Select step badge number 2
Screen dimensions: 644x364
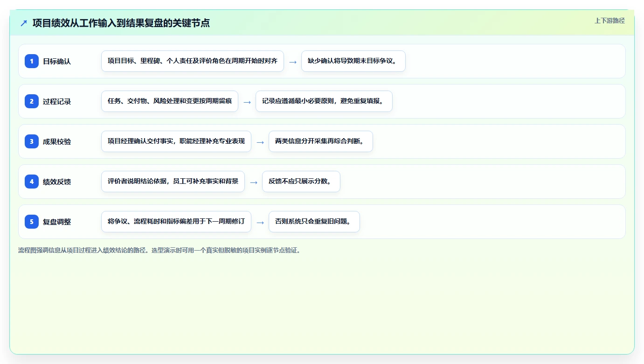coord(32,101)
